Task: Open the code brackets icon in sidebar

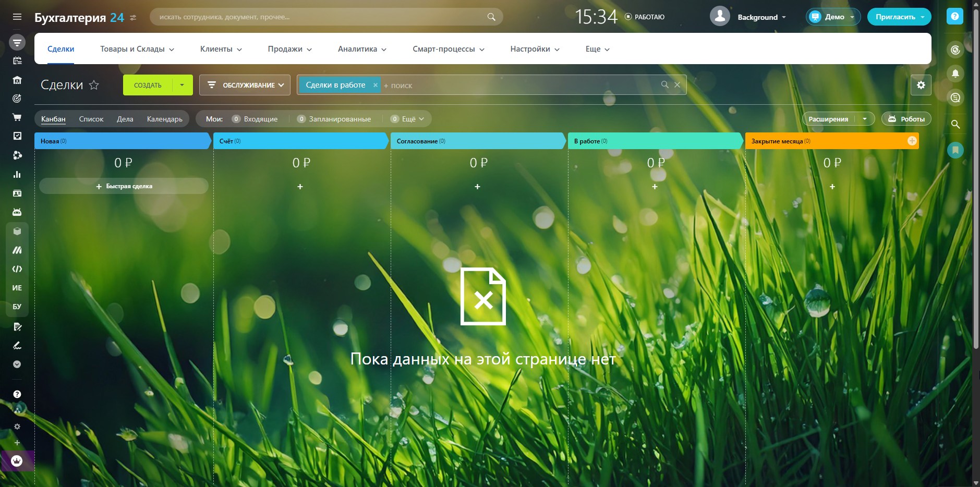Action: (17, 269)
